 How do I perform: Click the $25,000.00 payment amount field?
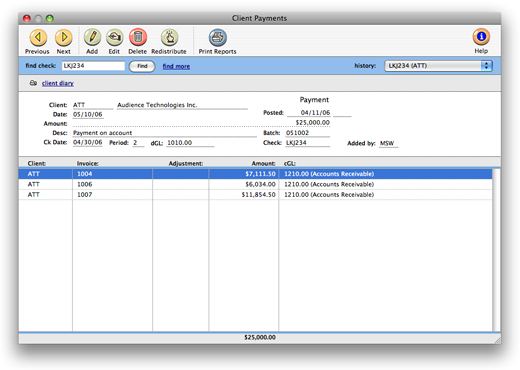313,123
